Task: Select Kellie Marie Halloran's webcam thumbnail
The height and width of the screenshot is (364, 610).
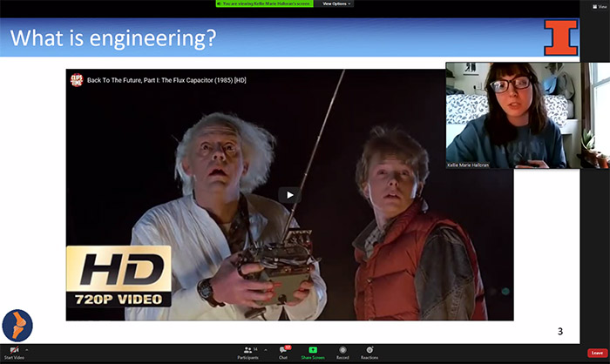Action: (527, 115)
